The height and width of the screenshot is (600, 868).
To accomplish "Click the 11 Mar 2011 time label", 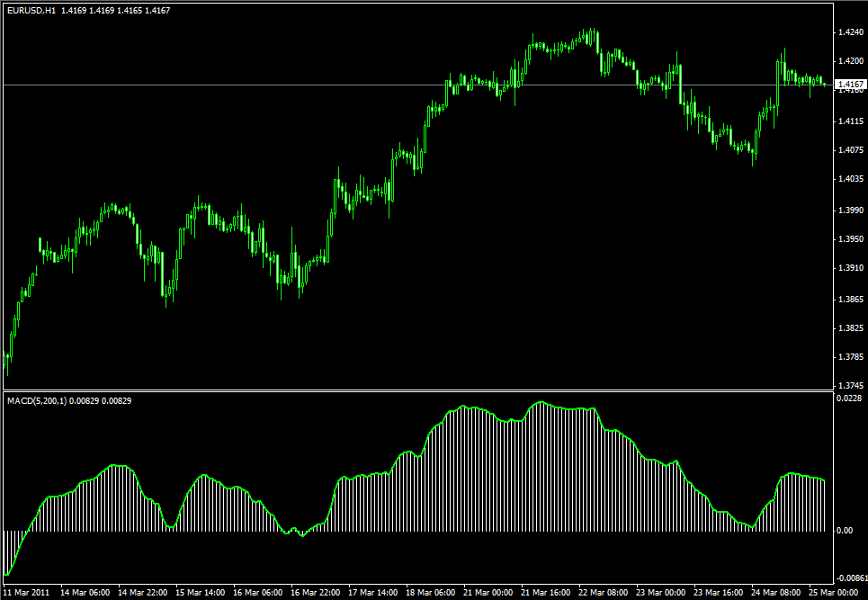I will click(27, 593).
